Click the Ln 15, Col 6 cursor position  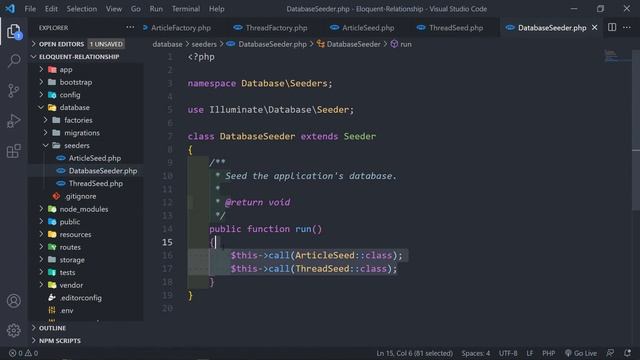click(414, 353)
